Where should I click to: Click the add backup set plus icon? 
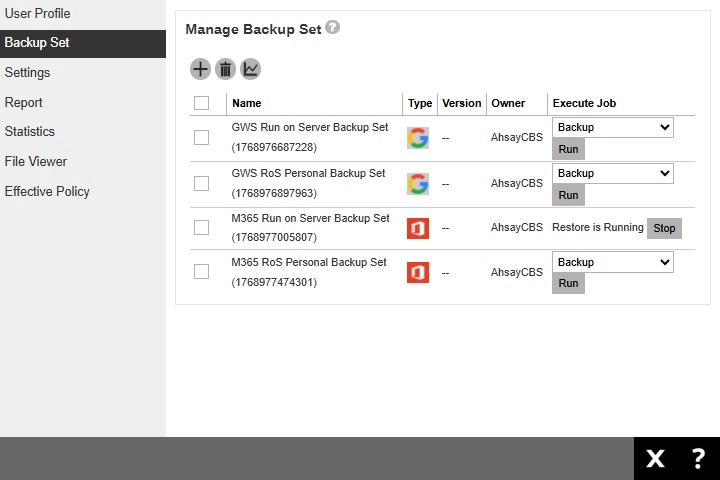coord(200,69)
